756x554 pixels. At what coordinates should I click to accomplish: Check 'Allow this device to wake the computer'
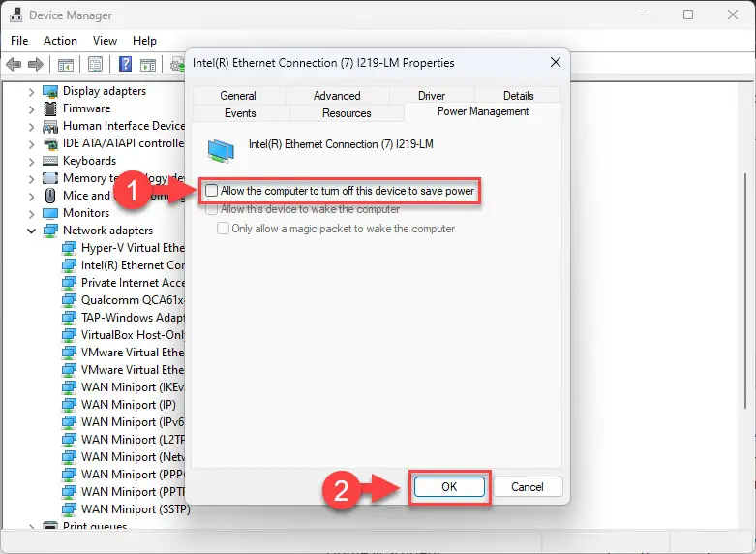click(x=211, y=209)
